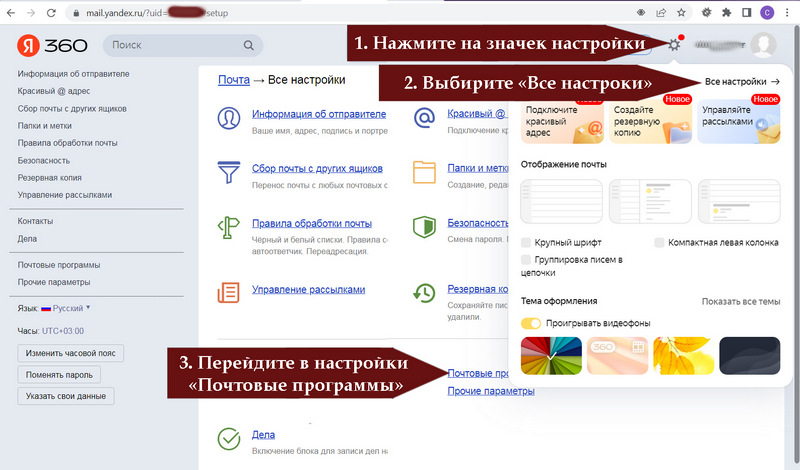Screen dimensions: 800x470
Task: Click the mail processing rules flag icon
Action: pos(229,230)
